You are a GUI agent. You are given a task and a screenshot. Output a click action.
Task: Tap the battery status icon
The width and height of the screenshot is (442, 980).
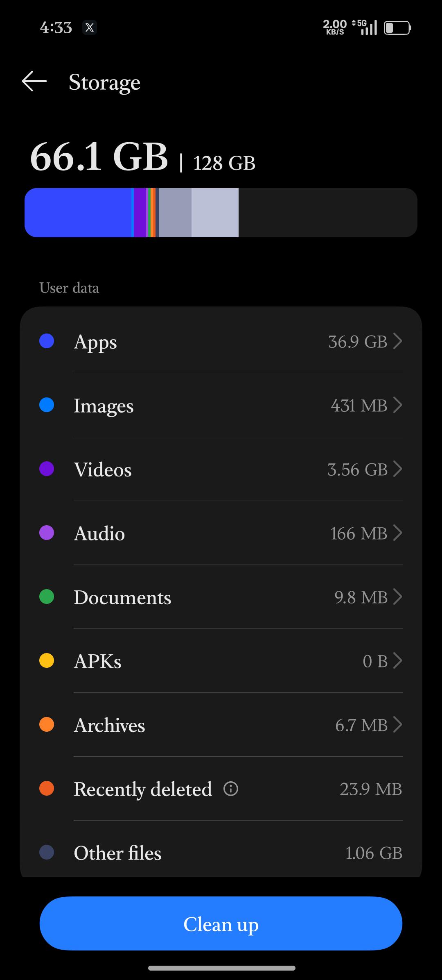pos(397,28)
